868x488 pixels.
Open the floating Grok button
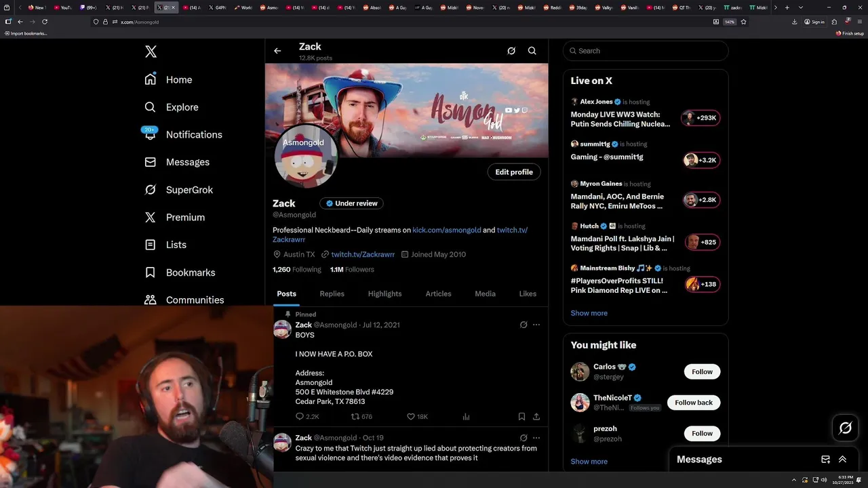[846, 428]
